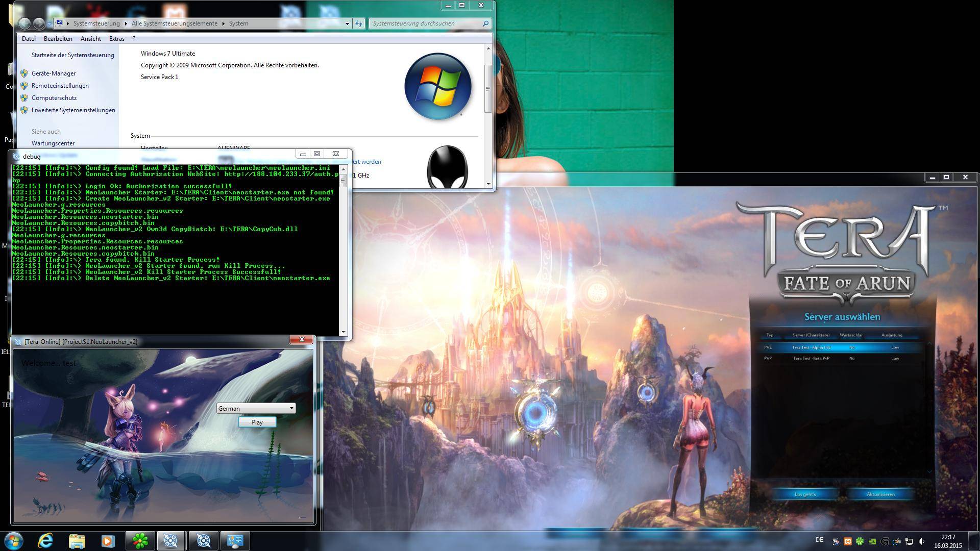Switch to the ICQ taskbar button
This screenshot has width=980, height=551.
coord(140,541)
